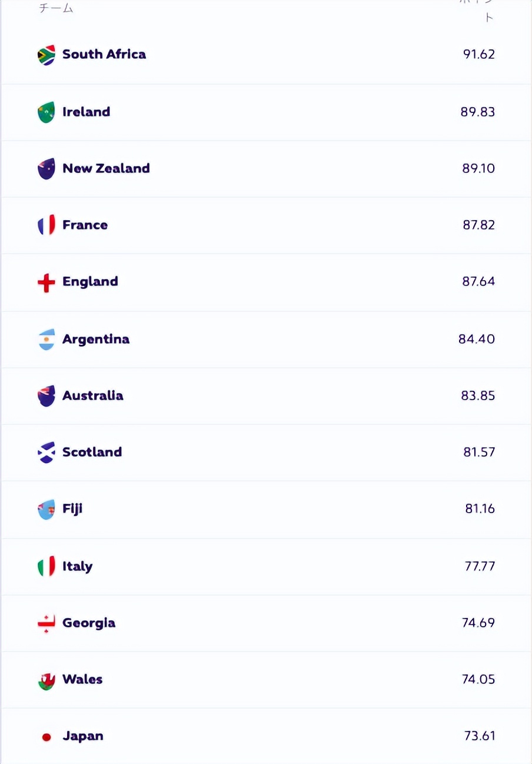Select the Argentina team name
The height and width of the screenshot is (764, 532).
(x=96, y=339)
